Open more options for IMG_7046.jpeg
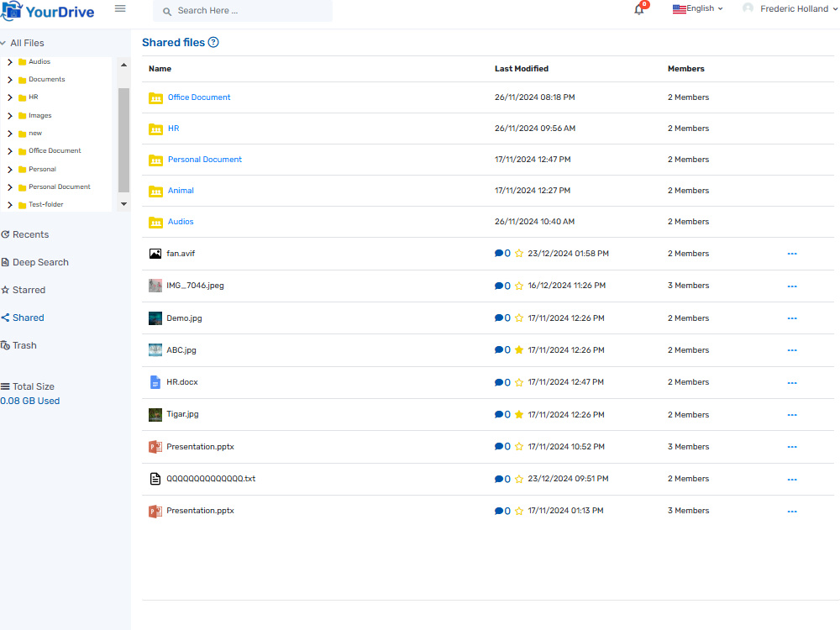The width and height of the screenshot is (840, 630). [x=792, y=286]
